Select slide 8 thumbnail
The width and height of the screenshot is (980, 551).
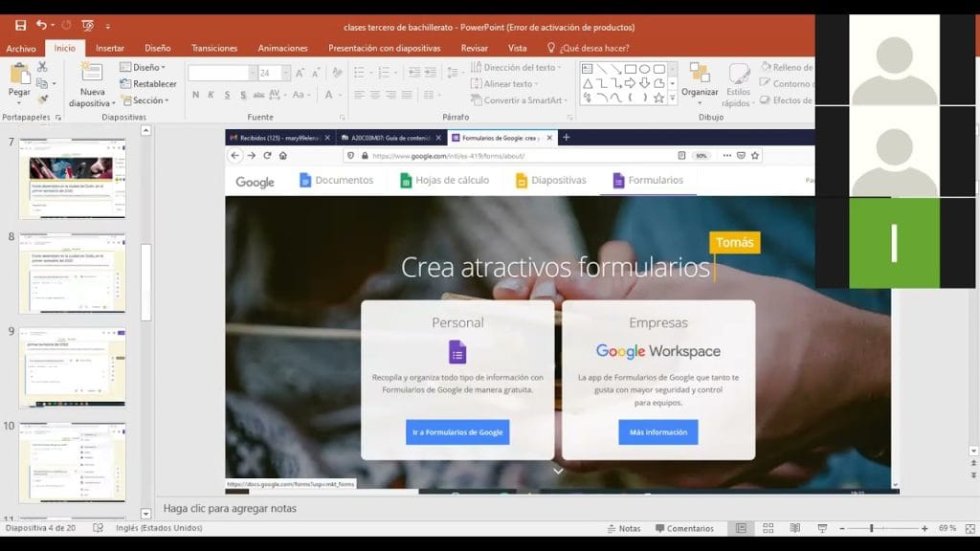tap(72, 273)
